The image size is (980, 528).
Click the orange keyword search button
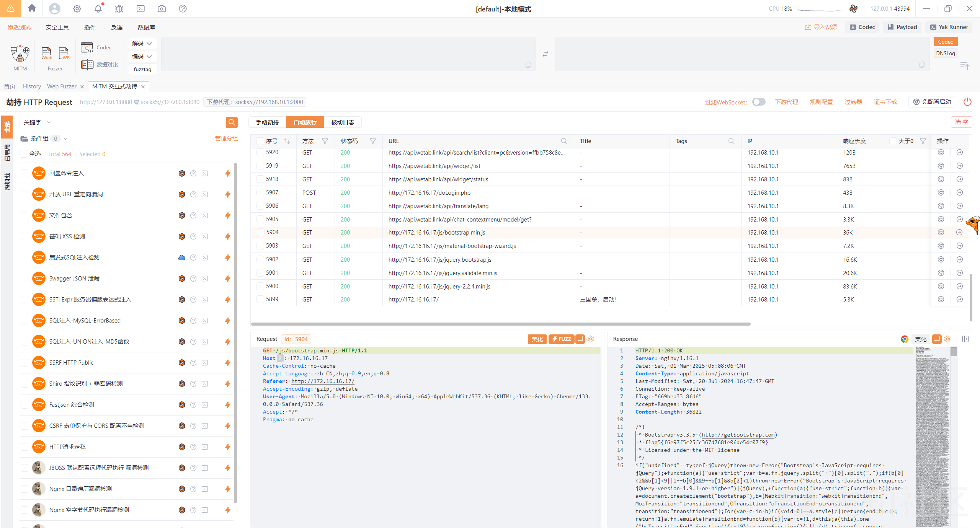pyautogui.click(x=232, y=122)
